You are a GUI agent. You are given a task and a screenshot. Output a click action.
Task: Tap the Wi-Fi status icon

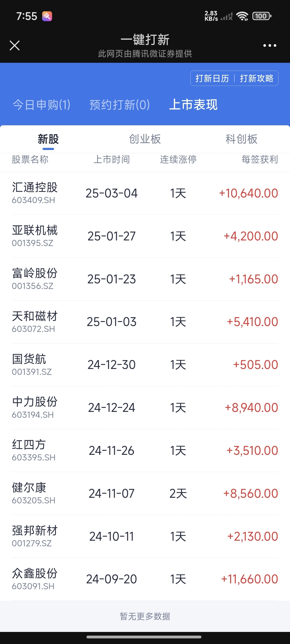pyautogui.click(x=242, y=16)
